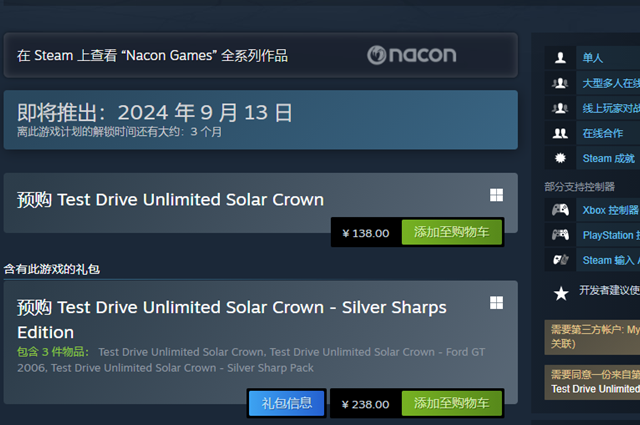The height and width of the screenshot is (425, 640).
Task: Click Xbox 控制器 support link
Action: click(610, 210)
